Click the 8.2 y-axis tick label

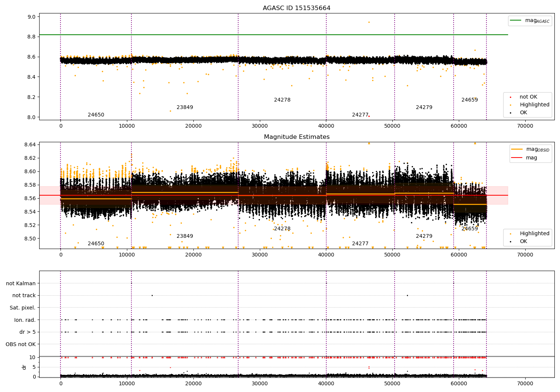coord(31,97)
